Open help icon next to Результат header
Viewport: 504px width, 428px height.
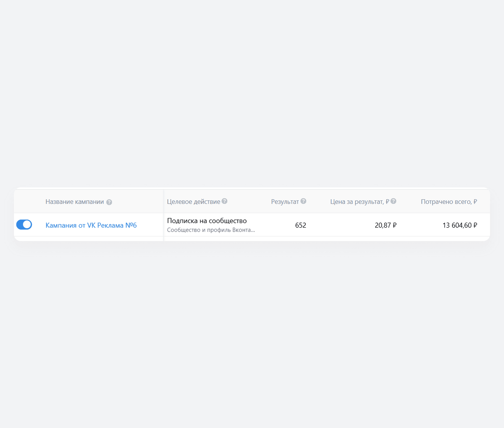(303, 201)
